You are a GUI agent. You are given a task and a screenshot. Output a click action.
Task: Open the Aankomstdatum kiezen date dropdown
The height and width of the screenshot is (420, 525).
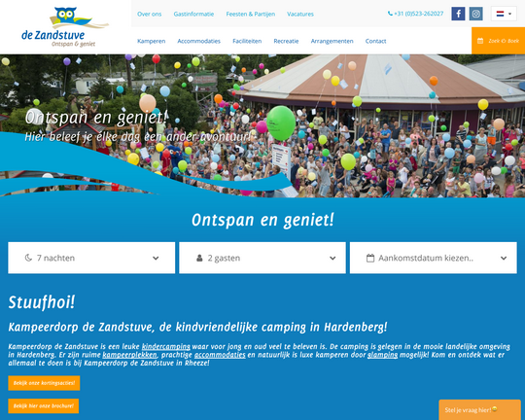point(434,258)
